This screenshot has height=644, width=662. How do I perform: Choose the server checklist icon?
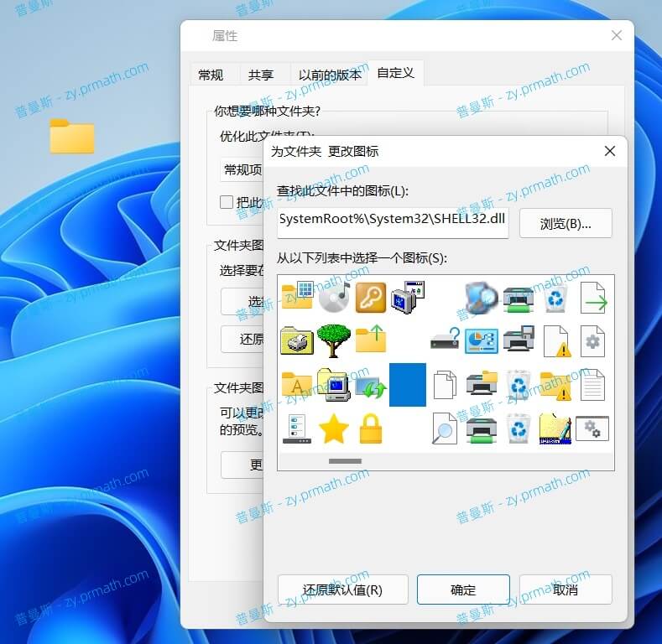(x=297, y=428)
